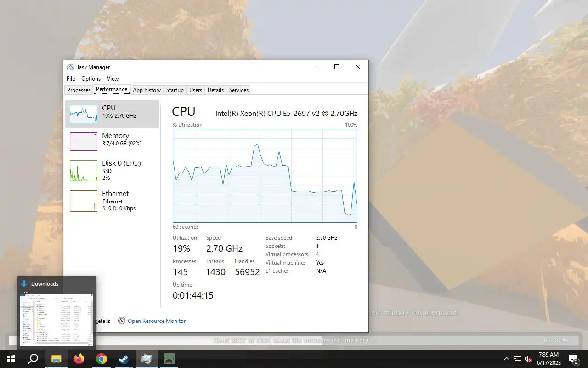Image resolution: width=588 pixels, height=368 pixels.
Task: Select the Ethernet mini graph in sidebar
Action: click(x=84, y=201)
